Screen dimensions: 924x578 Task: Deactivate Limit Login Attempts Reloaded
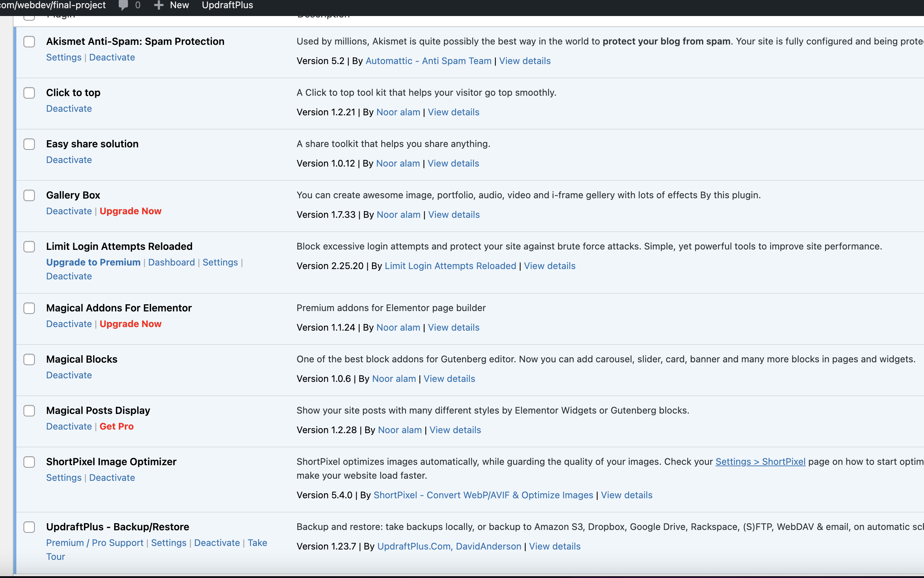69,276
